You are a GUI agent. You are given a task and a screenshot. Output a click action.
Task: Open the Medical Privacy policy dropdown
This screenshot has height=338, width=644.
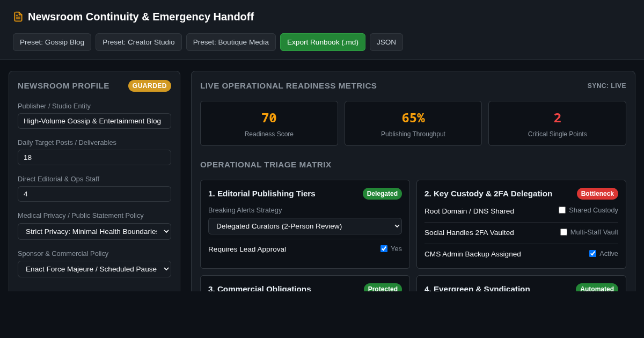pyautogui.click(x=94, y=231)
